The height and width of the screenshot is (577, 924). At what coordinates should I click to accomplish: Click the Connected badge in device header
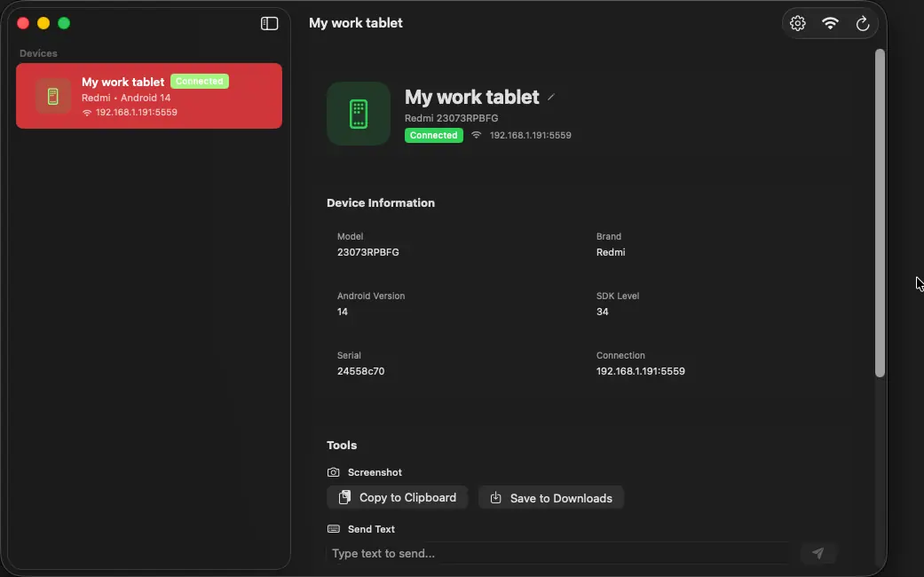[434, 135]
